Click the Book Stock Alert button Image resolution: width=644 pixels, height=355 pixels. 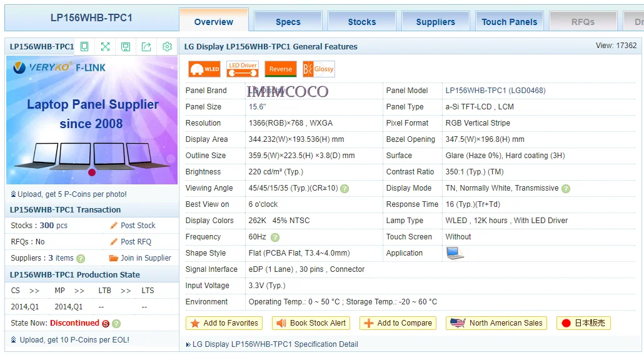click(311, 323)
